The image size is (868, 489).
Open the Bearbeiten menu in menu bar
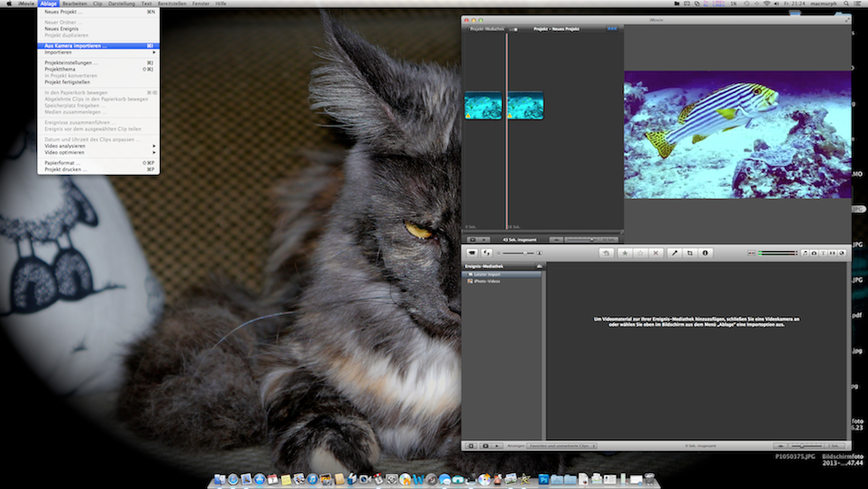click(x=74, y=4)
